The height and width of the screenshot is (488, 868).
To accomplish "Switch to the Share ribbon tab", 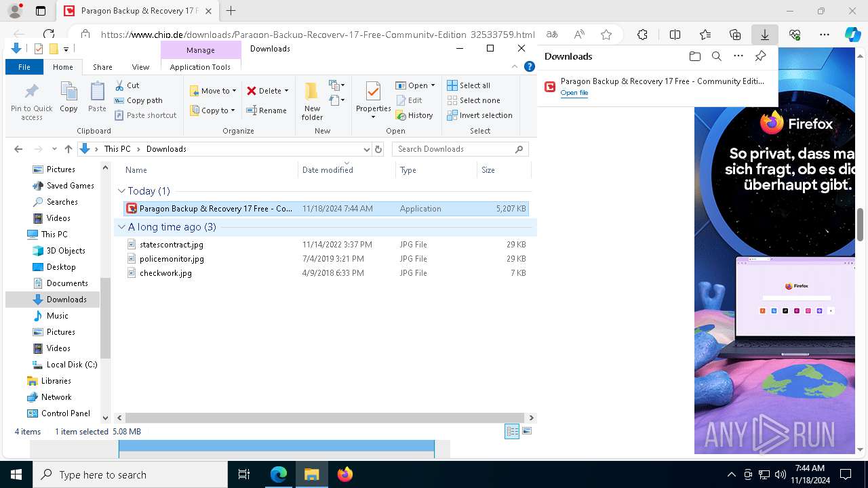I will [102, 67].
